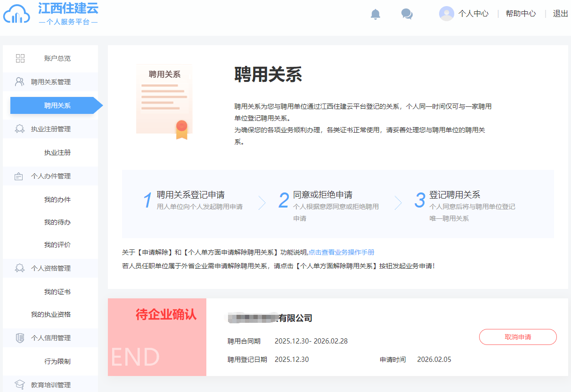Collapse the 个人办件管理 sidebar section
The image size is (571, 392).
55,176
